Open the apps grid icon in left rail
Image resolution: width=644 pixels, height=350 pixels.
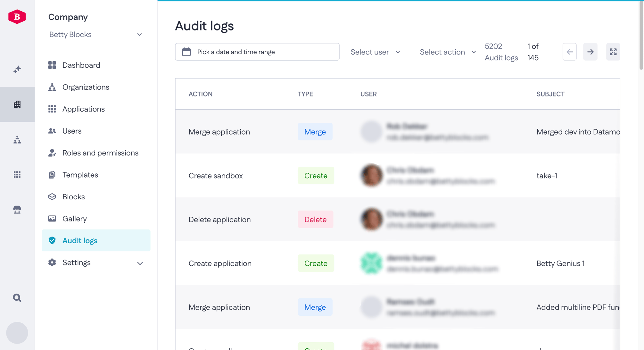(17, 174)
